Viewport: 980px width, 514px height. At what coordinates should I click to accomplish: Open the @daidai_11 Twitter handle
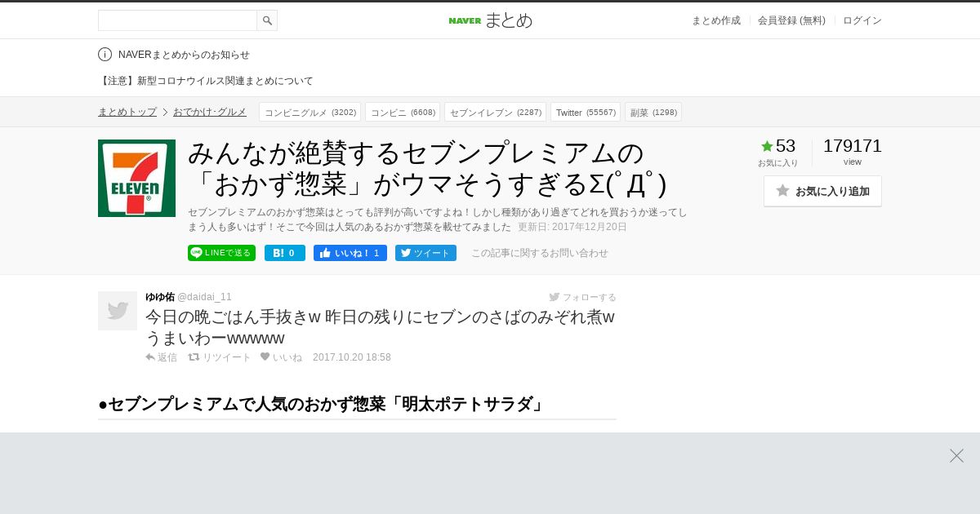click(204, 297)
